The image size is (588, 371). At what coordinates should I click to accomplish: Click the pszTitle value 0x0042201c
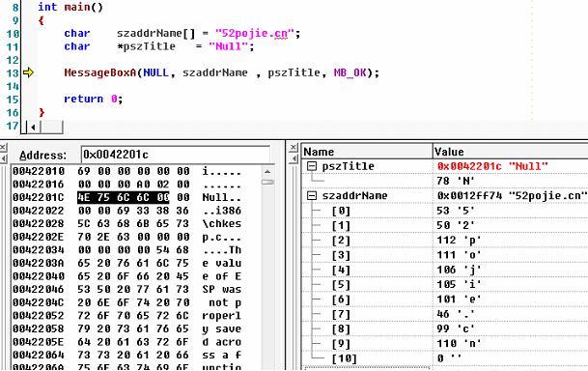469,166
